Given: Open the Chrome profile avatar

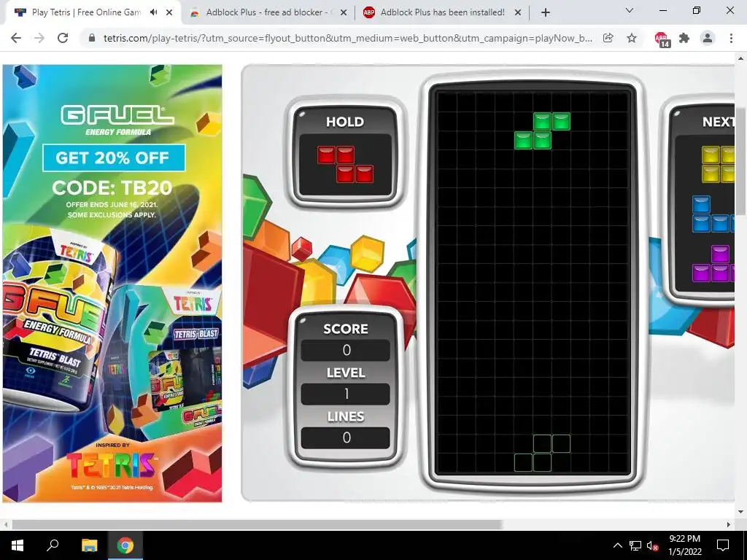Looking at the screenshot, I should pos(708,38).
